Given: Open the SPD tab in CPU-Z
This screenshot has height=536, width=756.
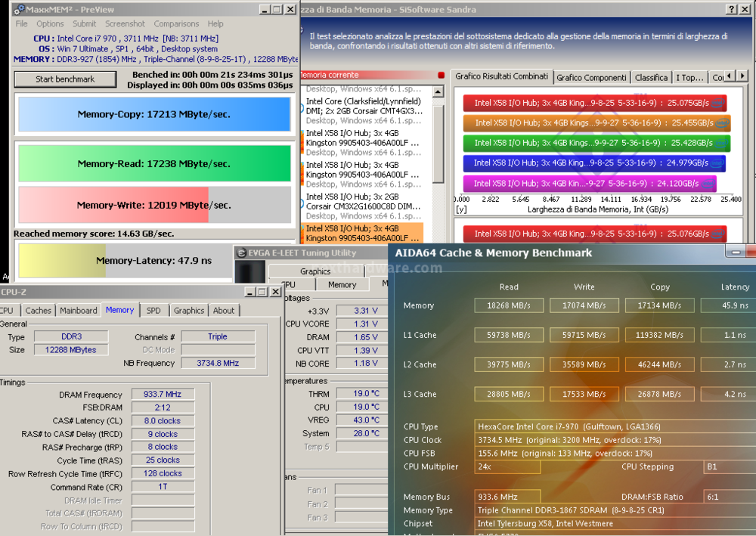Looking at the screenshot, I should click(153, 311).
